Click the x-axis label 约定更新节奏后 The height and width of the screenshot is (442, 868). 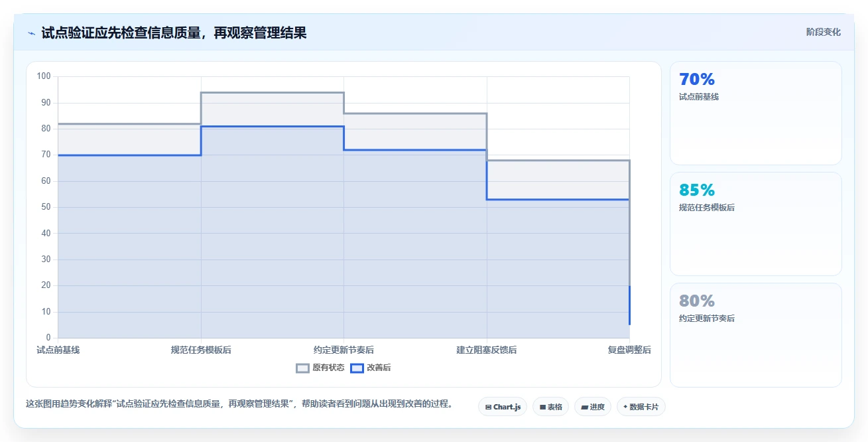pyautogui.click(x=343, y=350)
